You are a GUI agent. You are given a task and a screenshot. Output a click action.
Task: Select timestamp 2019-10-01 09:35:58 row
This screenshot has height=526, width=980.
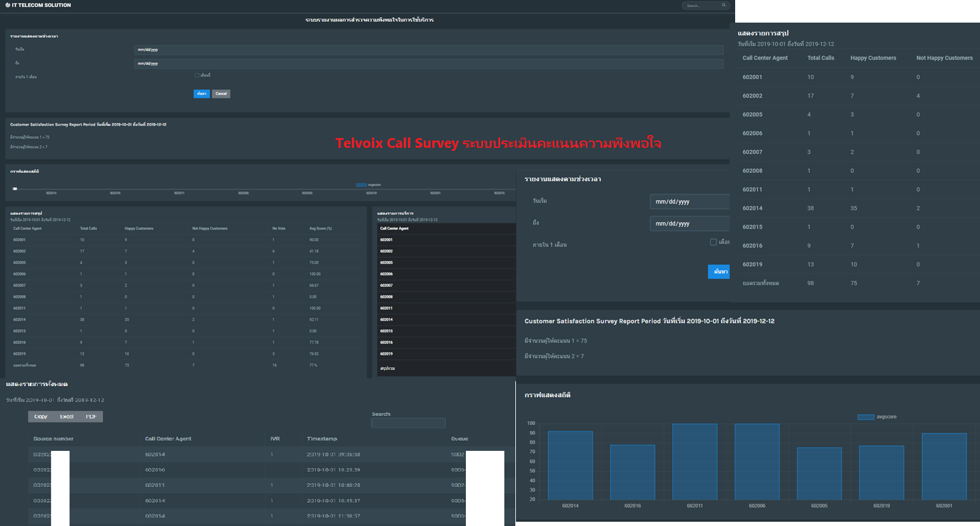coord(333,455)
